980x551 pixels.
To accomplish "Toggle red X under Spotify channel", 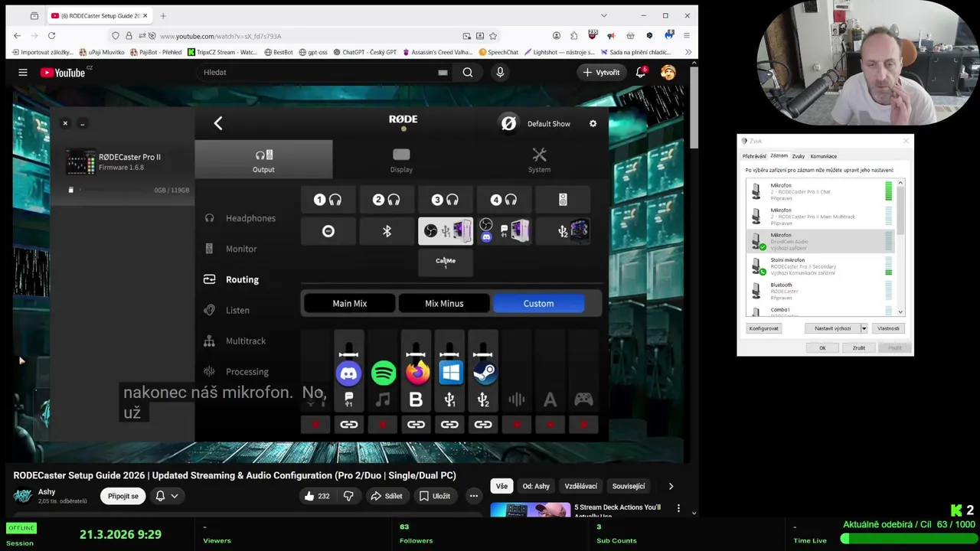I will click(x=383, y=425).
